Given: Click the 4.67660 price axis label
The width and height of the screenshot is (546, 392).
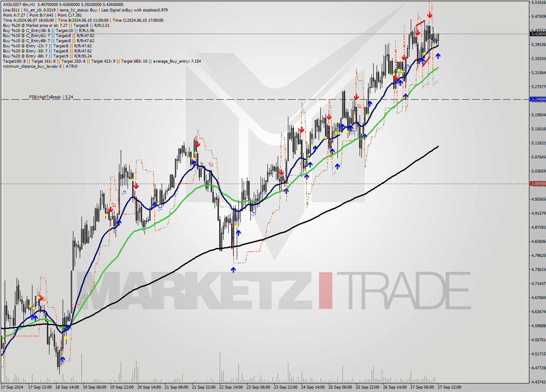Looking at the screenshot, I should [538, 297].
